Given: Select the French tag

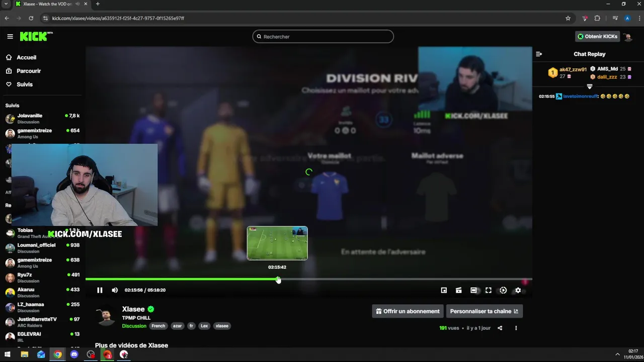Looking at the screenshot, I should pos(158,326).
